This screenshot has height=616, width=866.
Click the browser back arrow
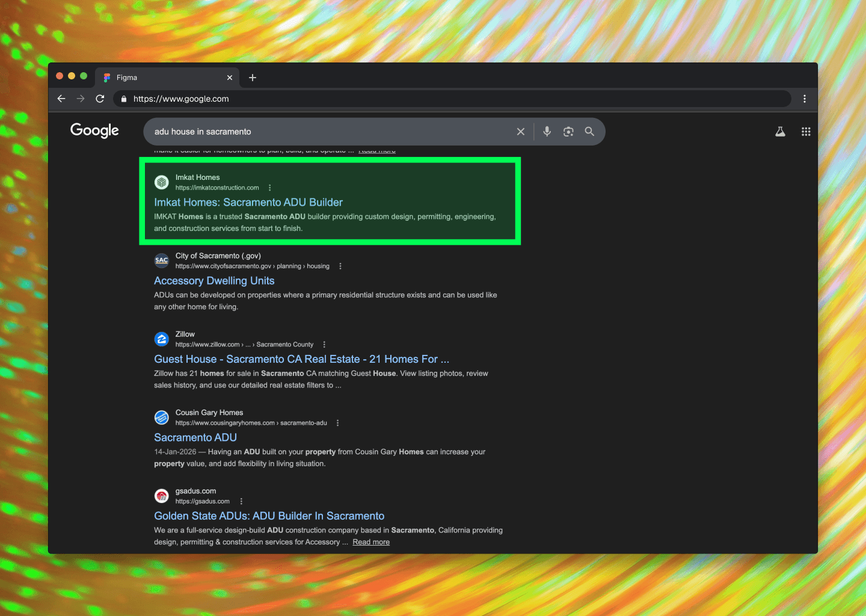(x=61, y=99)
